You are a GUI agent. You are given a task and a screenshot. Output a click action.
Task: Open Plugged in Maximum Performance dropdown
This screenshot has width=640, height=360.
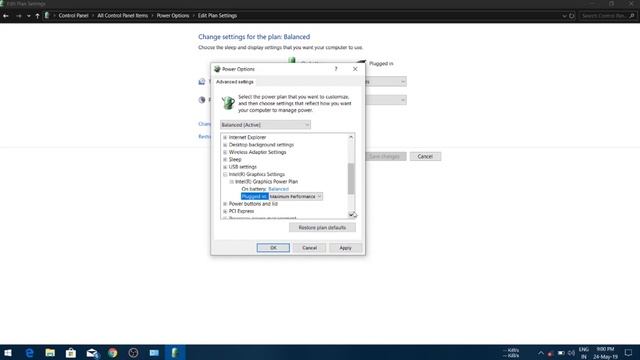click(x=296, y=196)
